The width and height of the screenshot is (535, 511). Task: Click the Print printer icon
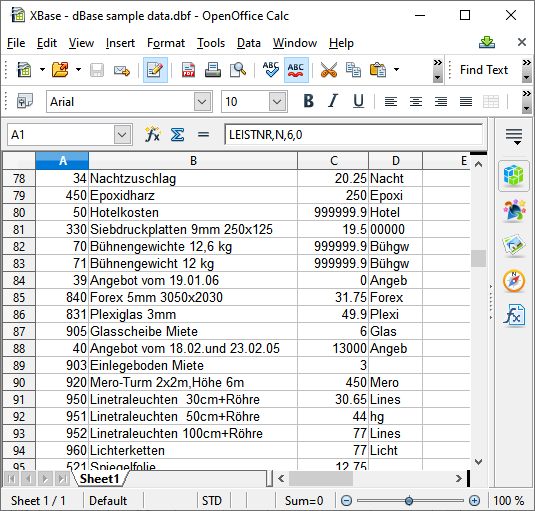click(x=213, y=70)
